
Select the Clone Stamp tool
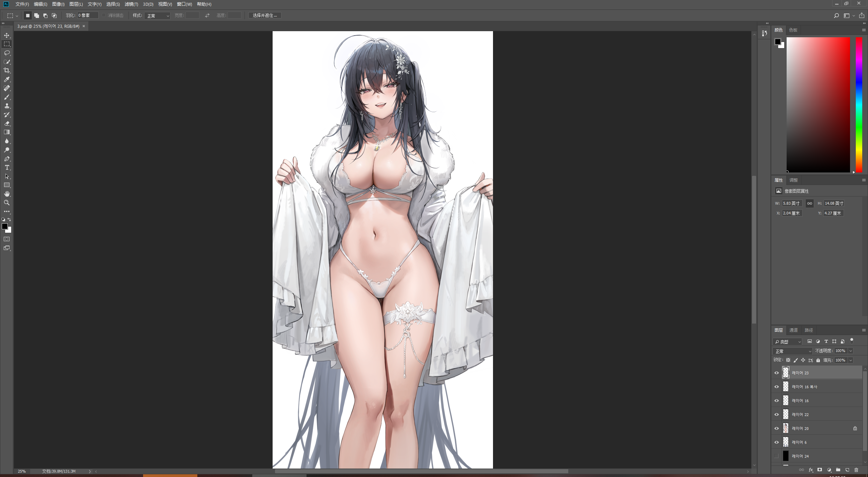[7, 106]
